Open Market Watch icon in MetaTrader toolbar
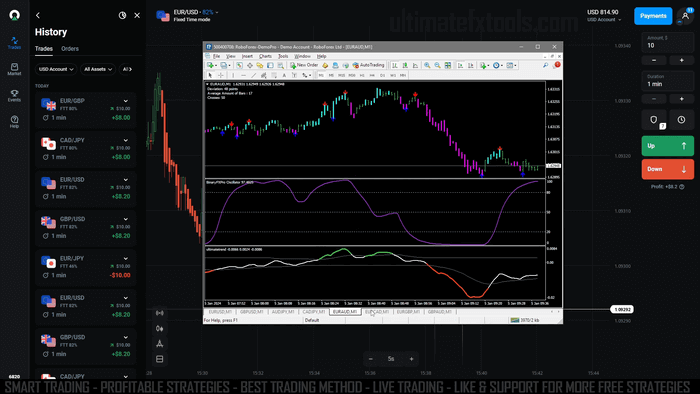The image size is (700, 394). point(239,65)
